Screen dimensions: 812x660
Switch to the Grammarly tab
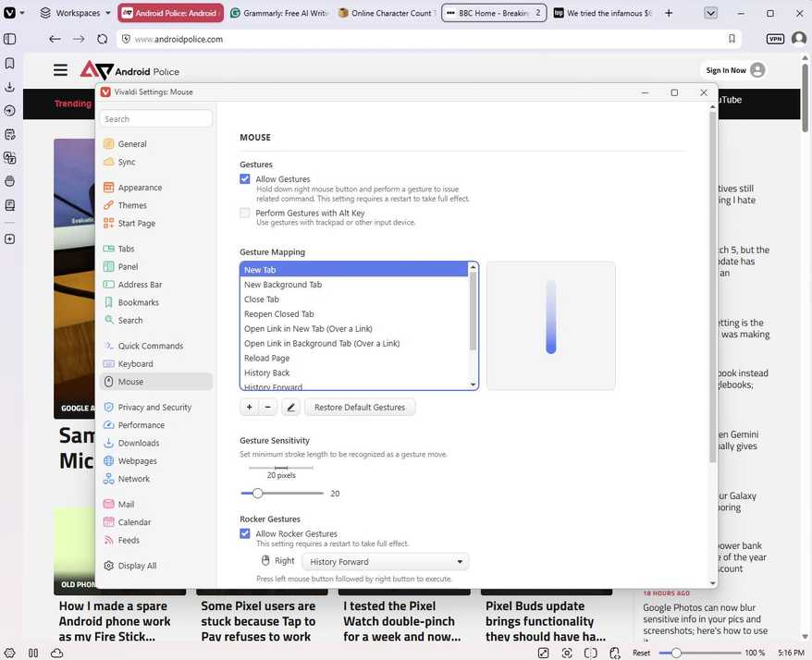[x=279, y=13]
